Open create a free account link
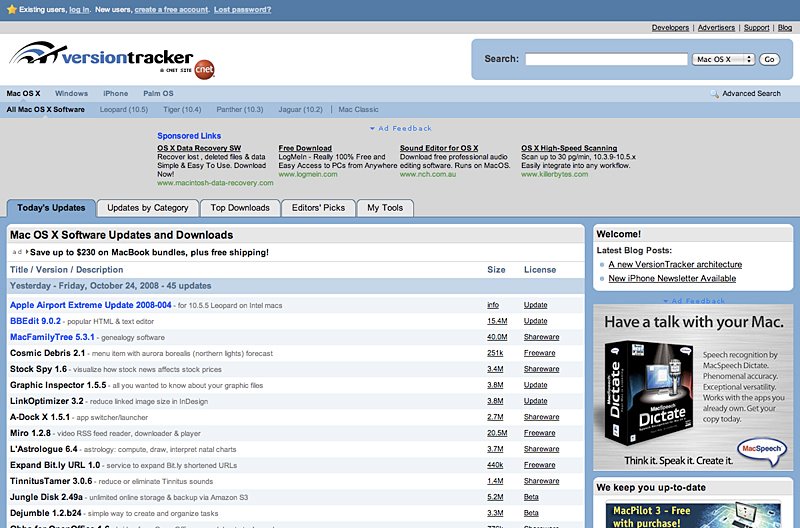This screenshot has width=800, height=528. (x=171, y=10)
